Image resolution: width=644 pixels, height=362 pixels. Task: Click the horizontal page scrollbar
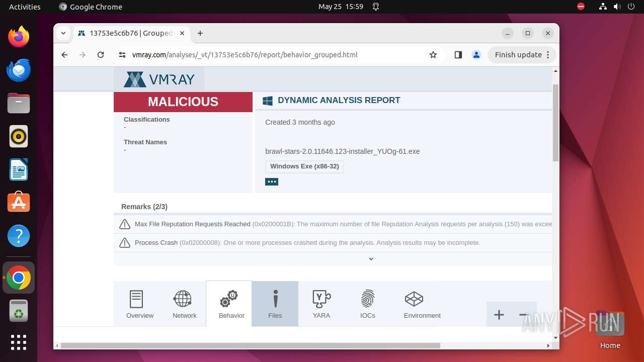point(251,345)
